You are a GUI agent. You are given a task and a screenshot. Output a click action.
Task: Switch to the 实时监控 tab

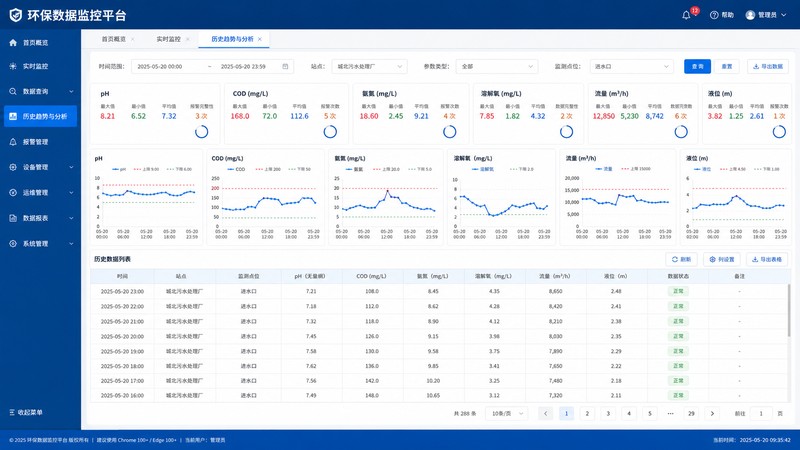tap(168, 39)
